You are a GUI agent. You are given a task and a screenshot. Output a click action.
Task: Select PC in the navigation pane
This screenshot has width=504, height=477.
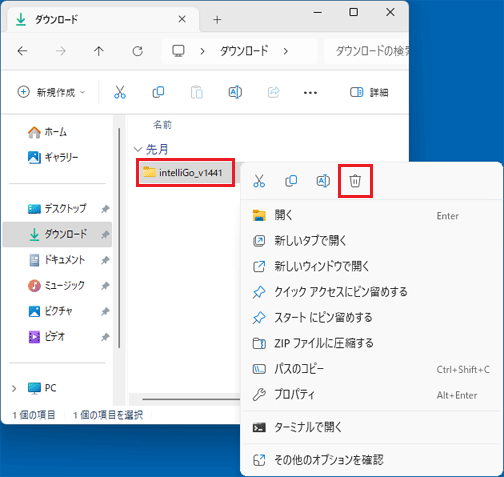pyautogui.click(x=42, y=388)
